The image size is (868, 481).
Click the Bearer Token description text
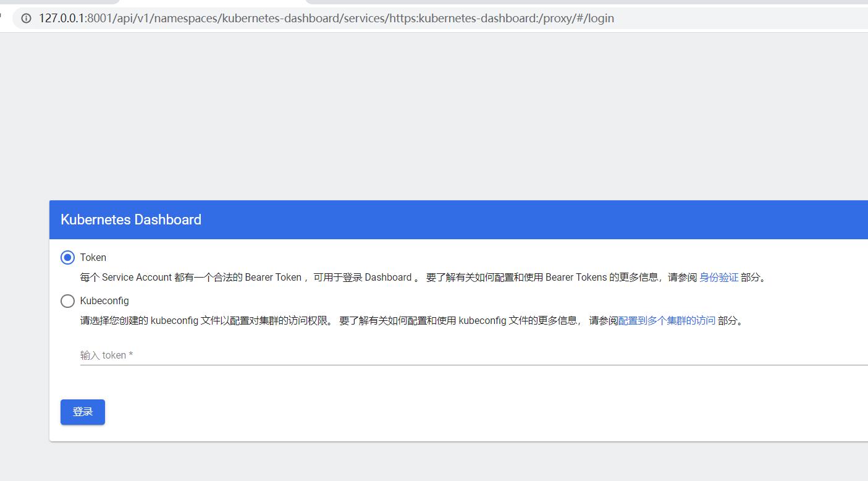point(309,278)
